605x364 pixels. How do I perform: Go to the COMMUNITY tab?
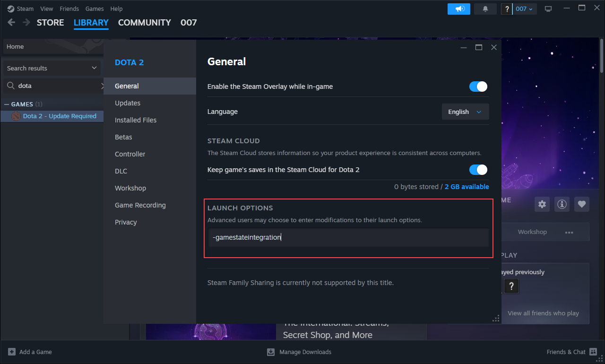pos(145,22)
